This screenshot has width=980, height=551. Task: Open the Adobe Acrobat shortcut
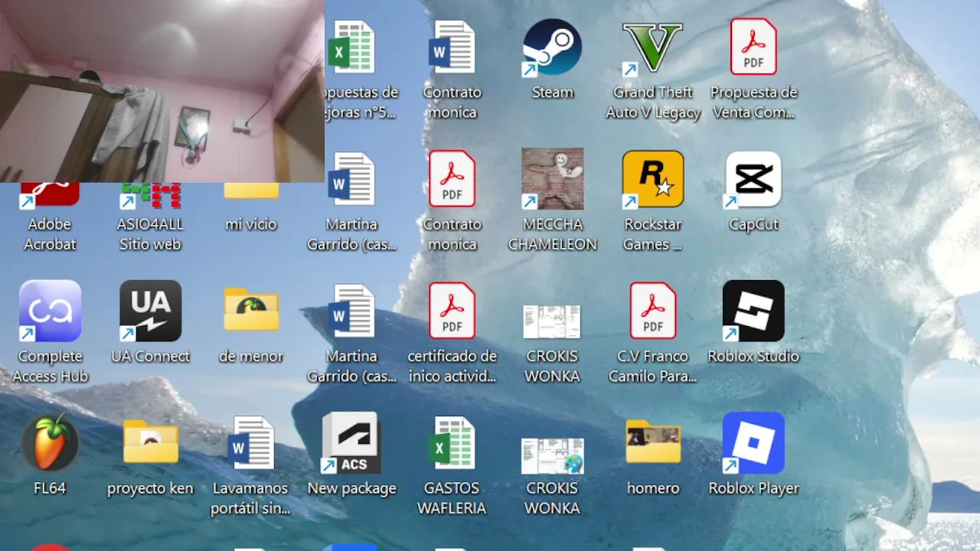[x=50, y=194]
